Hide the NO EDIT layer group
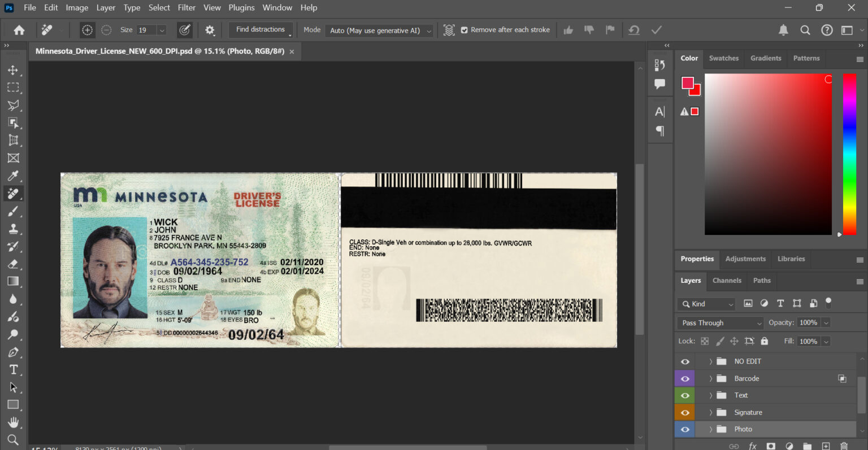Viewport: 868px width, 450px height. pos(685,361)
